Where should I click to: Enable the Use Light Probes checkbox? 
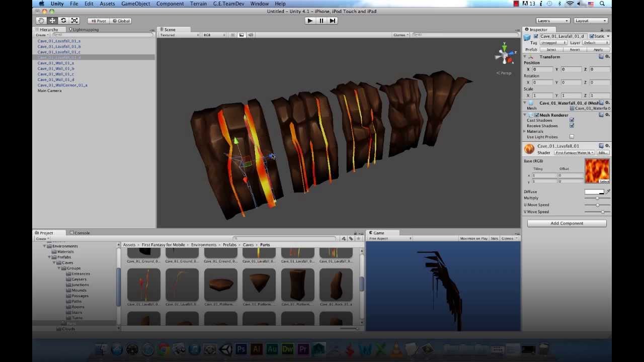(x=572, y=137)
